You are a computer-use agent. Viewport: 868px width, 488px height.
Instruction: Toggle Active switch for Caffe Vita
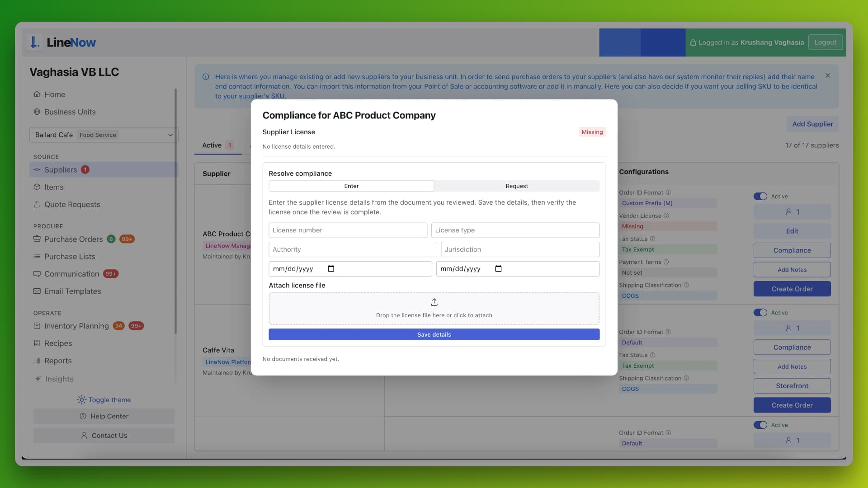tap(760, 313)
